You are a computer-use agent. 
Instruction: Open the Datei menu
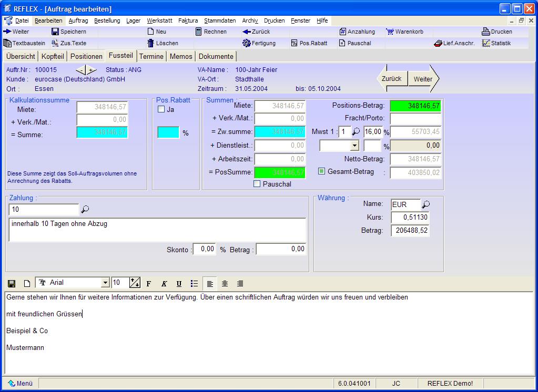point(22,20)
